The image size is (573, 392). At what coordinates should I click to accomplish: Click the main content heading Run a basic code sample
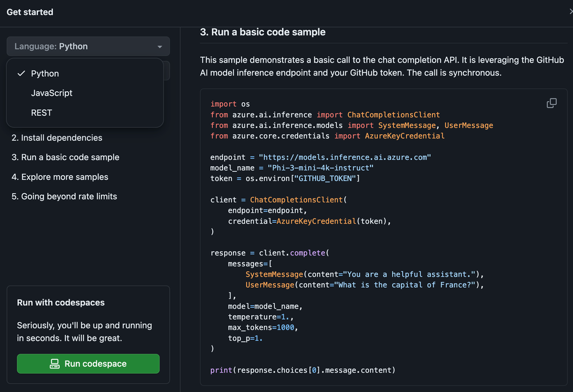263,33
